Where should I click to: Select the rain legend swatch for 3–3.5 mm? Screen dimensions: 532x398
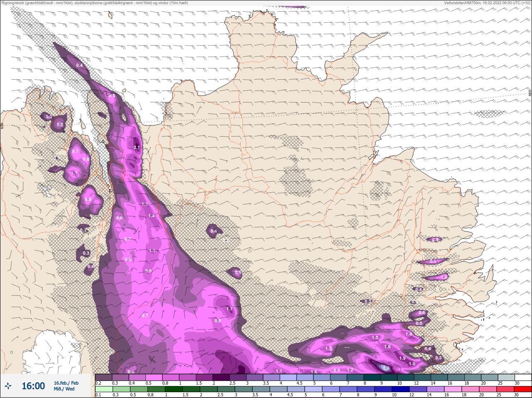pyautogui.click(x=244, y=389)
